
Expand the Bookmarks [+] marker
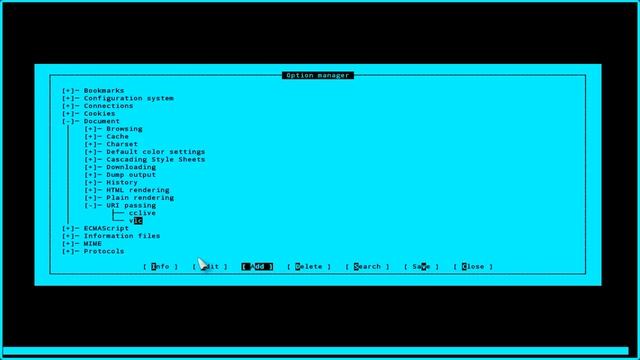tap(68, 91)
